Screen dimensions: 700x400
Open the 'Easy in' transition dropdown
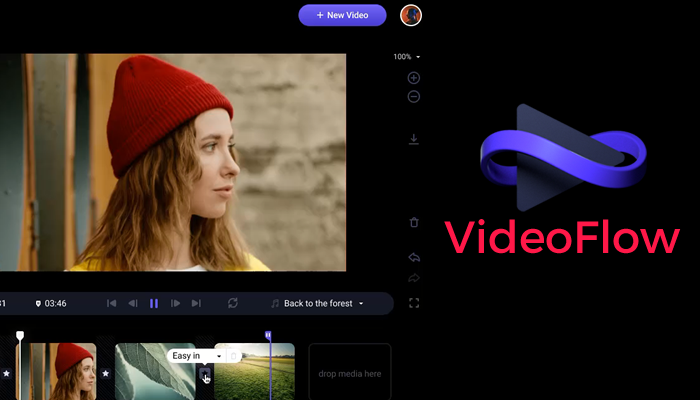[x=196, y=356]
